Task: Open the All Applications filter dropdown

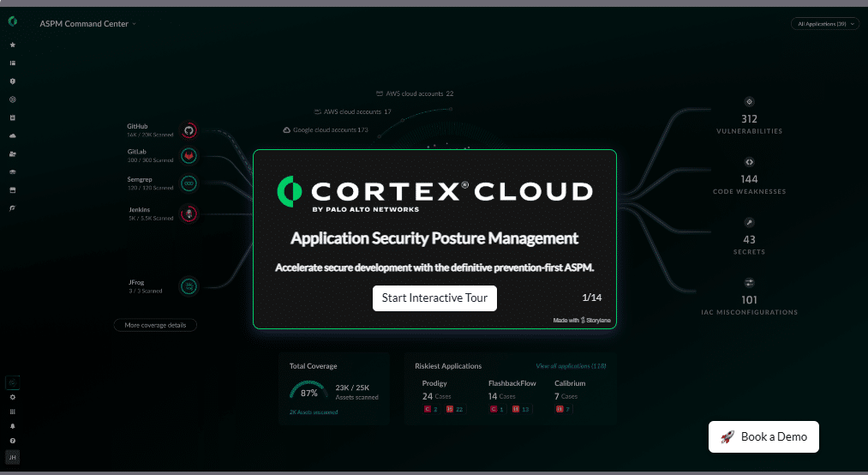Action: [825, 24]
